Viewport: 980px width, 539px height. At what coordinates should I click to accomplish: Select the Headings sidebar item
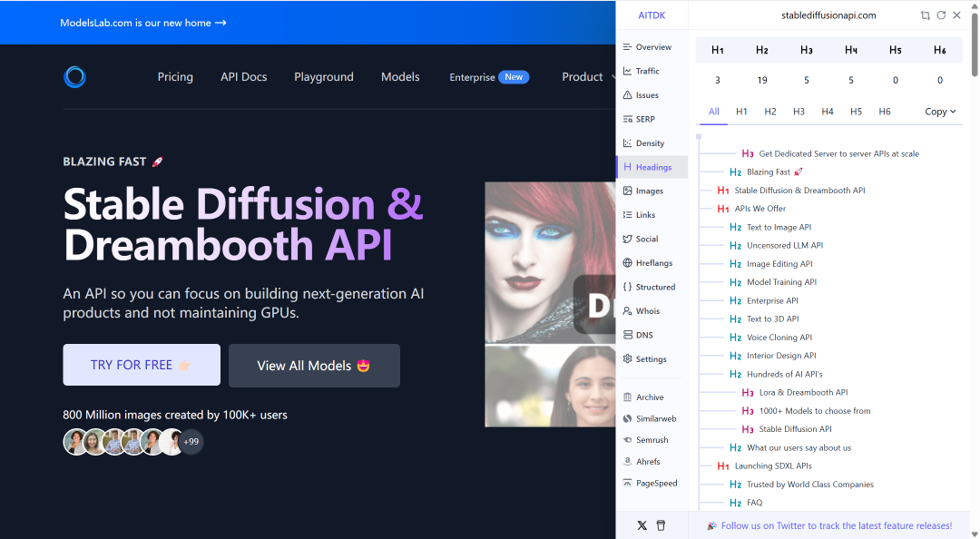tap(652, 167)
